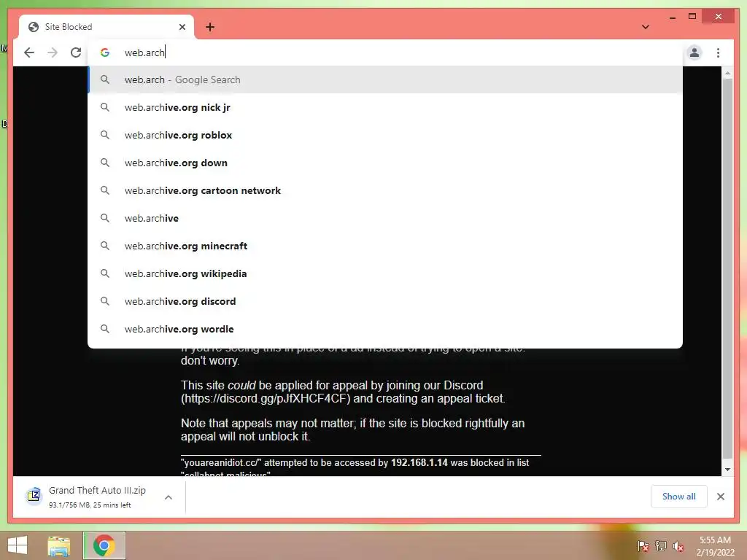747x560 pixels.
Task: Choose suggestion web.archive.org discord
Action: tap(385, 301)
